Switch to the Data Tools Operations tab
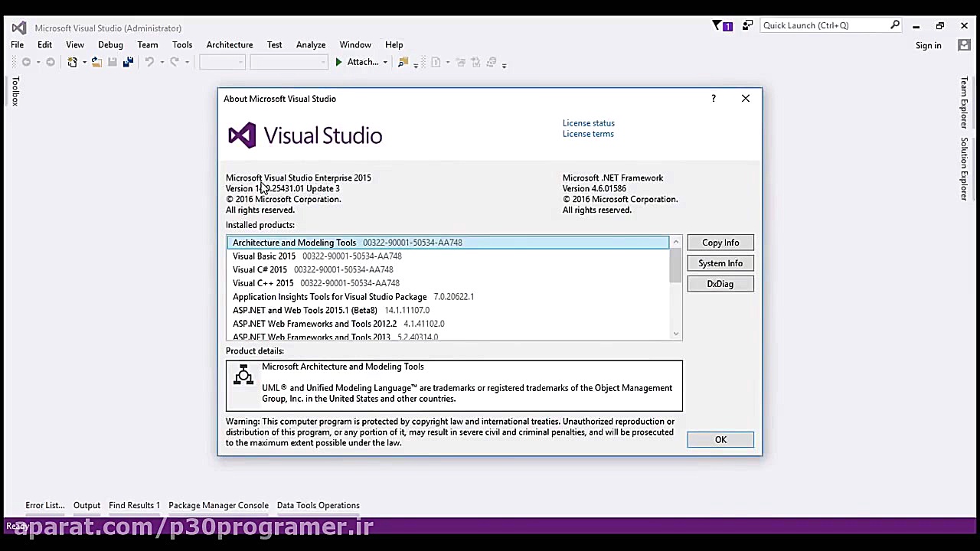 pos(318,505)
